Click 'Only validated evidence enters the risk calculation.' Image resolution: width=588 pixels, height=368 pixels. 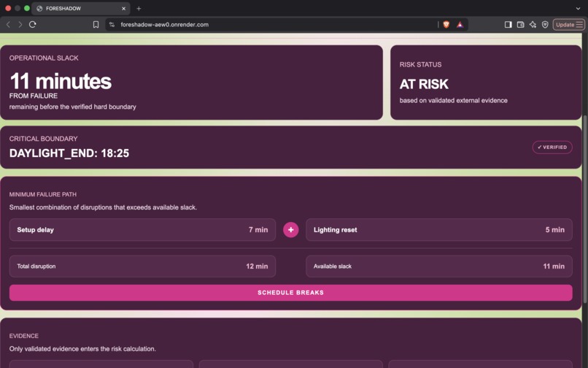click(82, 348)
